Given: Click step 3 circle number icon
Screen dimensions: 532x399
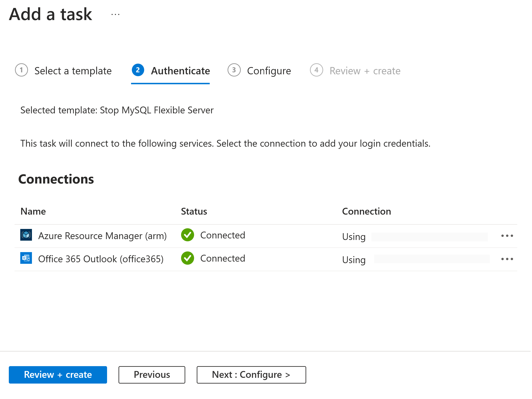Looking at the screenshot, I should point(234,70).
